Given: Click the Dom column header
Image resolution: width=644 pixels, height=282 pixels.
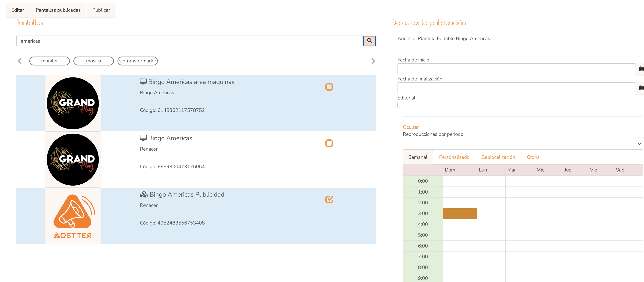Looking at the screenshot, I should (460, 170).
